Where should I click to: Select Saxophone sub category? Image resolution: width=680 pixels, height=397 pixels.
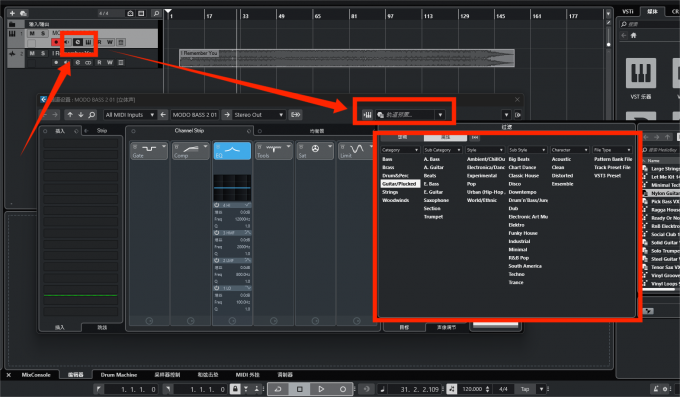(x=436, y=200)
